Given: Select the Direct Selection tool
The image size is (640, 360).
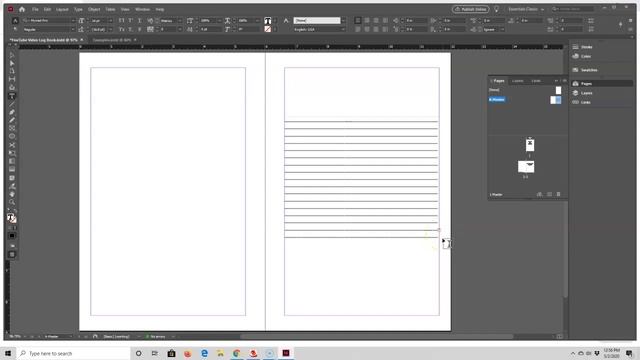Looking at the screenshot, I should pyautogui.click(x=12, y=63).
